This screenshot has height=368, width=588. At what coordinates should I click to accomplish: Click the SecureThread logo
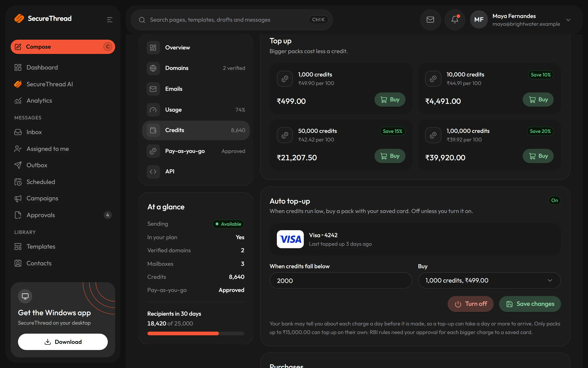43,18
